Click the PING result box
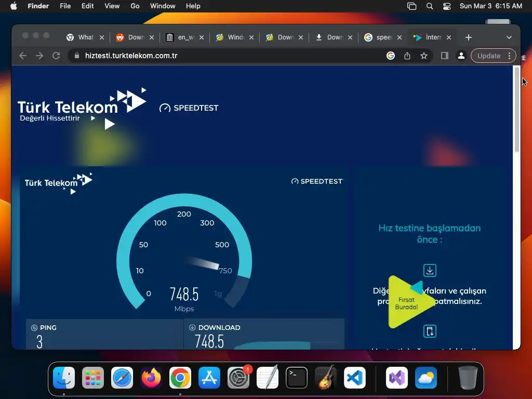532x399 pixels. coord(104,334)
